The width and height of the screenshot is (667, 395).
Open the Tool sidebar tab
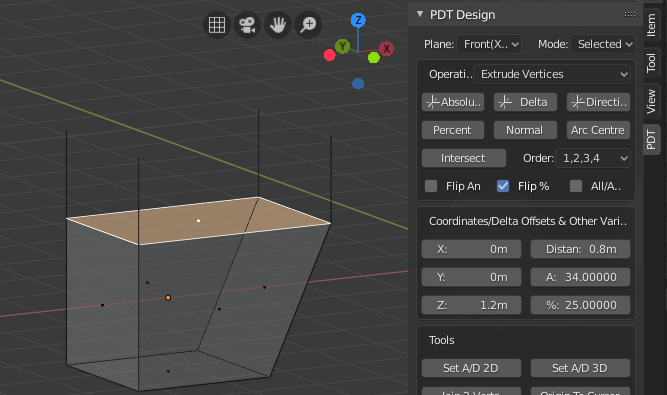point(651,63)
